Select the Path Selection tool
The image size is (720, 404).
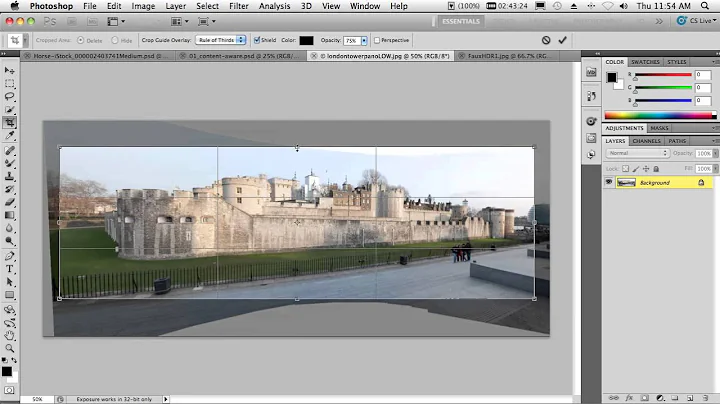pyautogui.click(x=9, y=282)
